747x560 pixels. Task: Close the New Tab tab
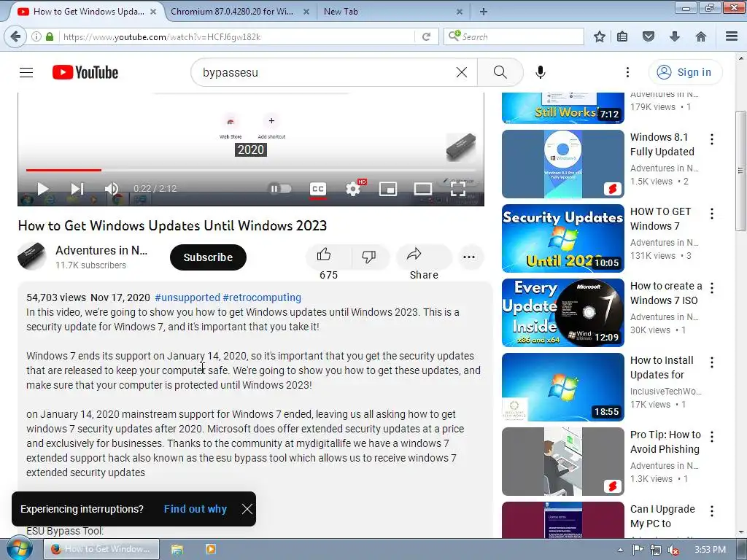pyautogui.click(x=460, y=12)
